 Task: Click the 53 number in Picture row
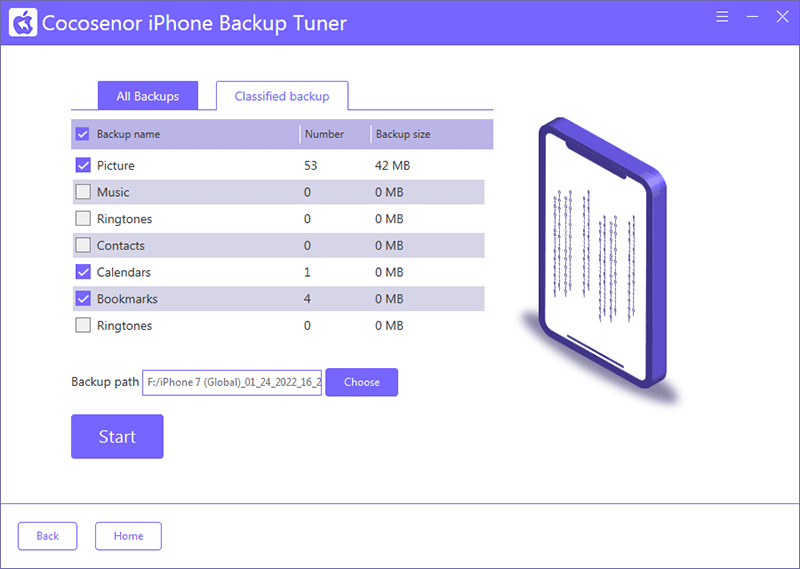click(x=311, y=165)
